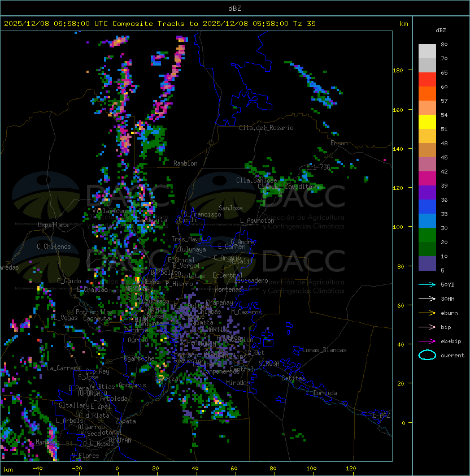This screenshot has width=470, height=476.
Task: Click the '30HM' legend label
Action: pyautogui.click(x=447, y=298)
